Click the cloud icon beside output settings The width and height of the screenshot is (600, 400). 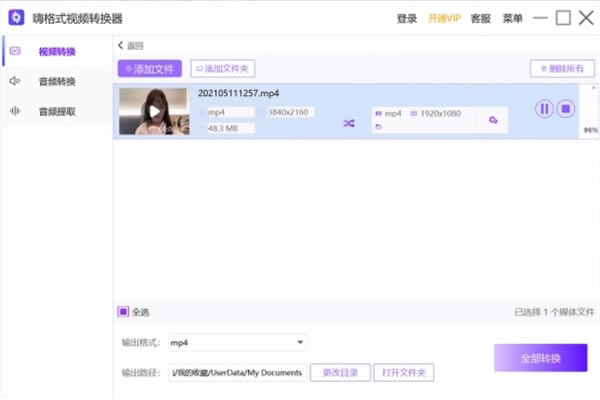pos(493,121)
